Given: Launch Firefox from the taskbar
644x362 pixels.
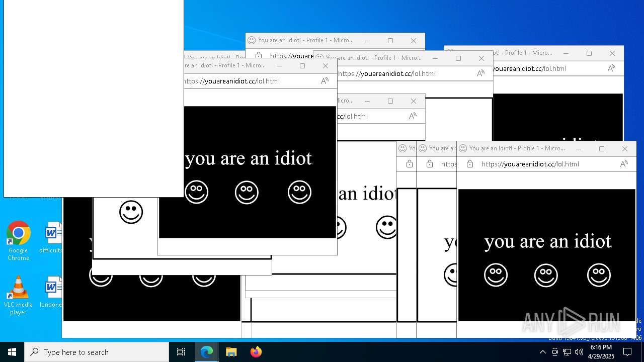Looking at the screenshot, I should (256, 352).
